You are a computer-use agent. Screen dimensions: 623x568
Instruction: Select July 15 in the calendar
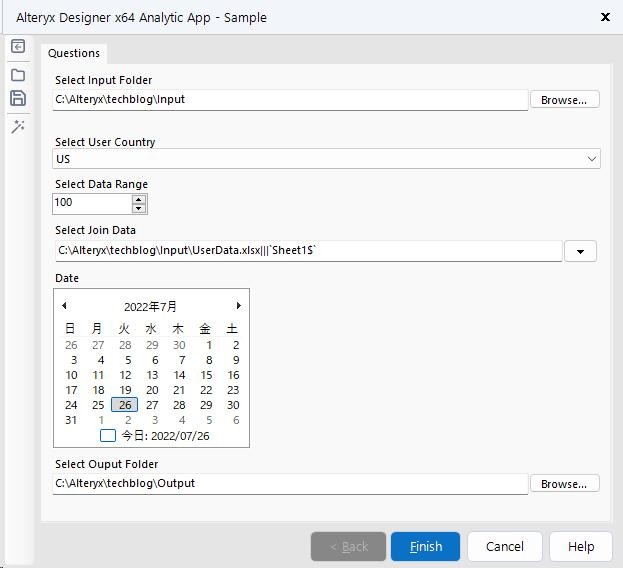(206, 375)
